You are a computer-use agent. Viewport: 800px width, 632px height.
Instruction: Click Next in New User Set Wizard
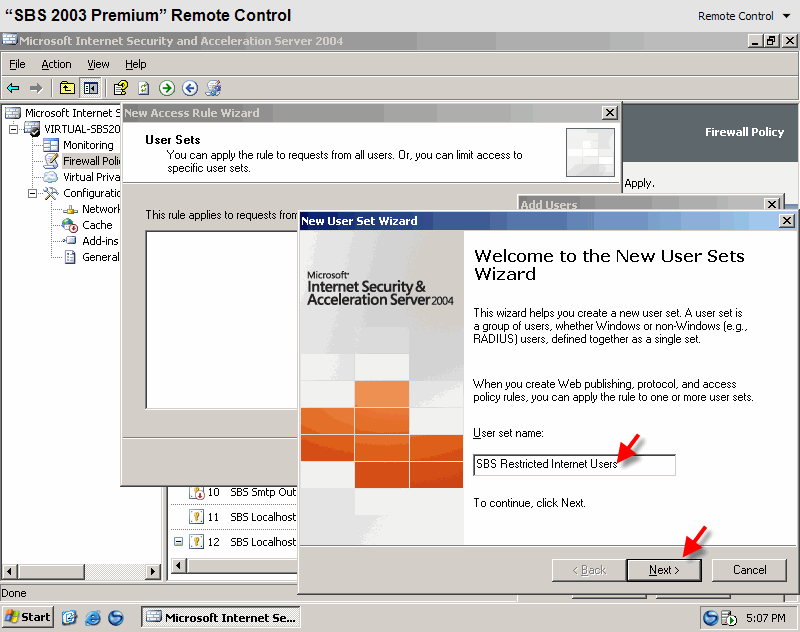(x=664, y=570)
